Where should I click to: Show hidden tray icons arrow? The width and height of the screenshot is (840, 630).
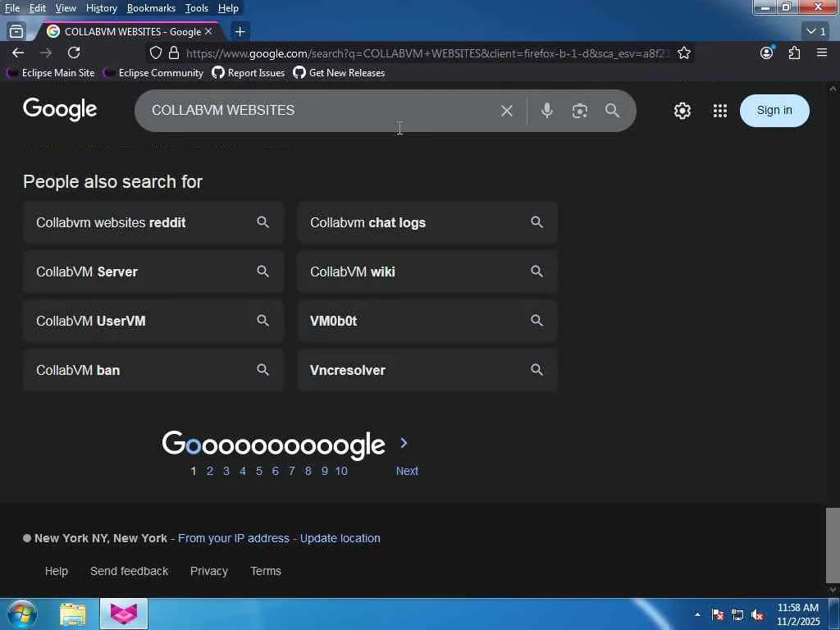tap(697, 614)
